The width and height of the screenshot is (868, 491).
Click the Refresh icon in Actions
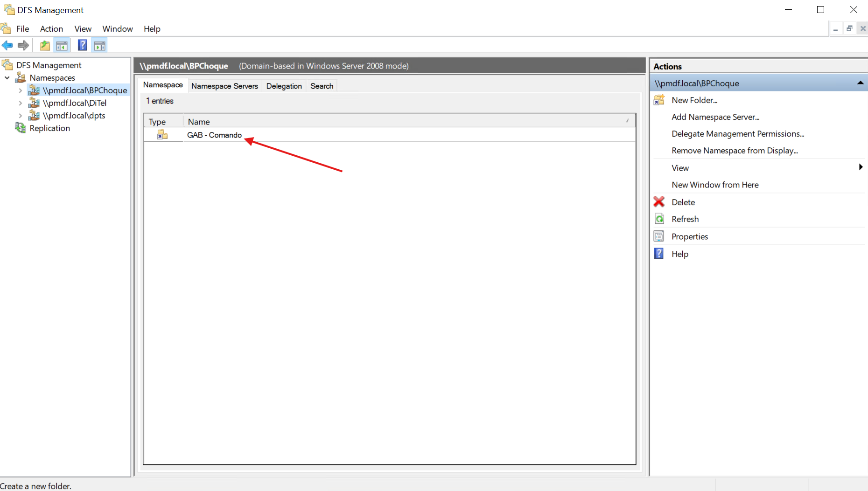659,219
